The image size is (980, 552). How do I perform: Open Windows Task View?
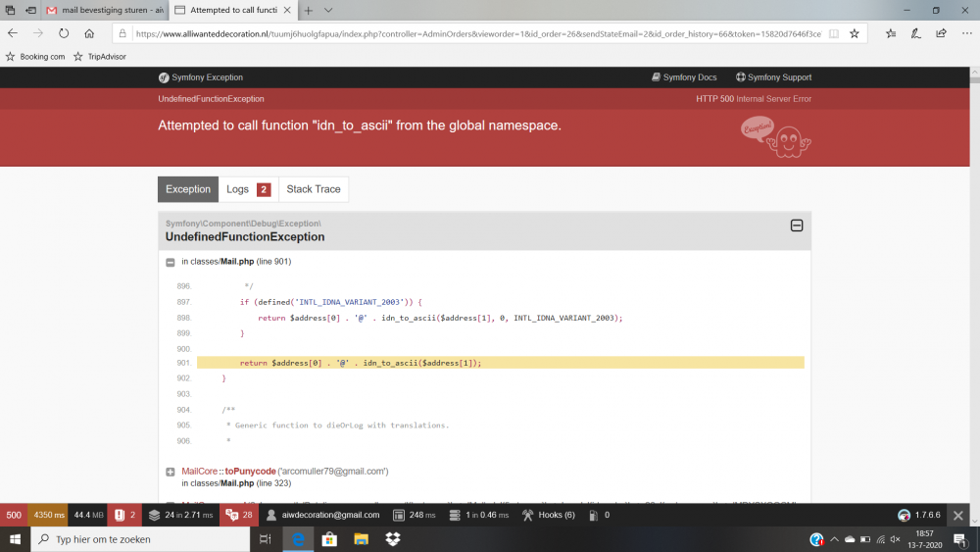(x=265, y=539)
